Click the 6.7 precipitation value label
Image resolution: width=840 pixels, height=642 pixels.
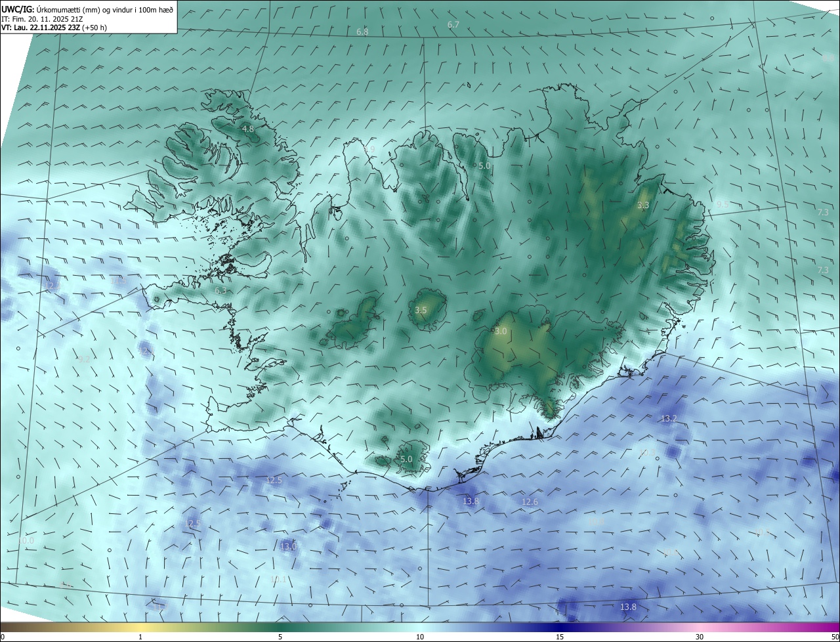pyautogui.click(x=453, y=25)
